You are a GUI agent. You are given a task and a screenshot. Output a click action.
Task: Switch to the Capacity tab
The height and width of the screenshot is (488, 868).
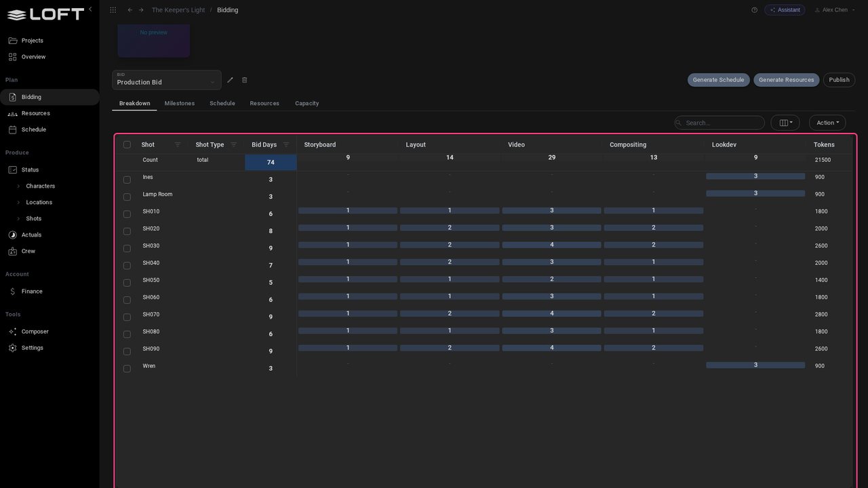point(307,104)
